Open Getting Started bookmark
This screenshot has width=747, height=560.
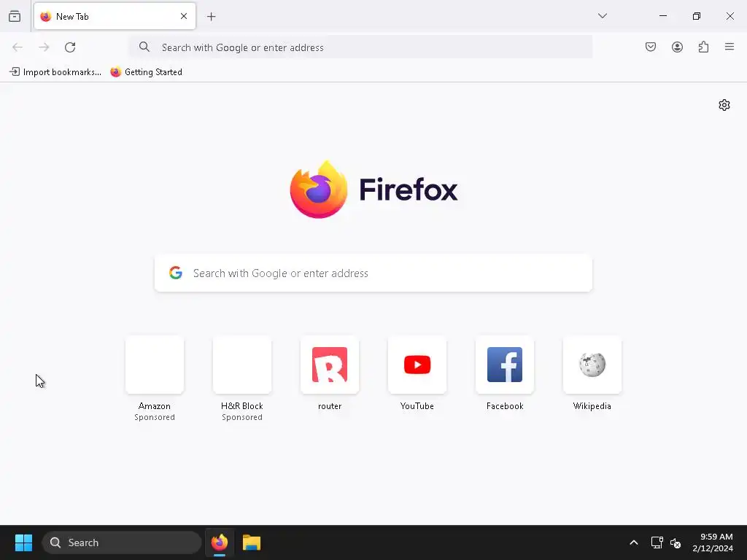coord(146,72)
